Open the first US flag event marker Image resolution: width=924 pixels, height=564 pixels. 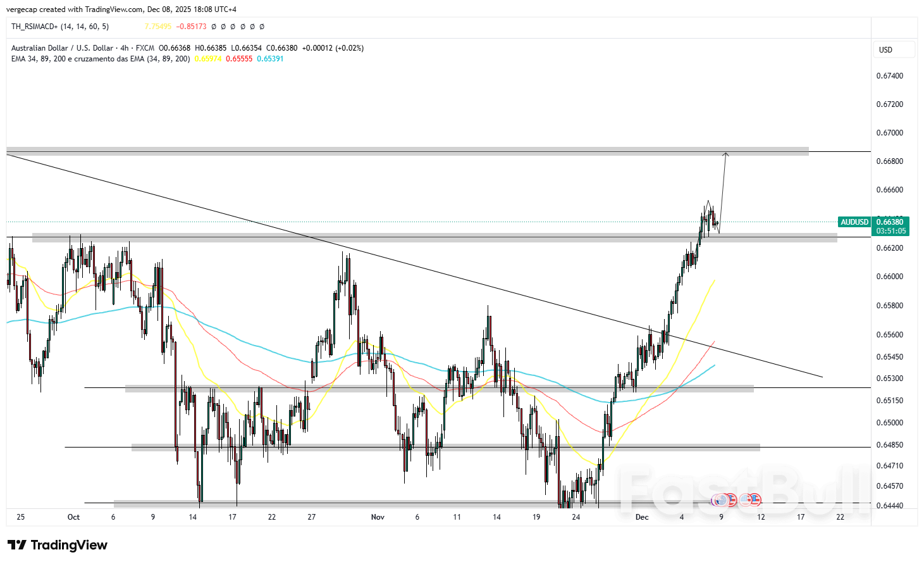coord(732,499)
